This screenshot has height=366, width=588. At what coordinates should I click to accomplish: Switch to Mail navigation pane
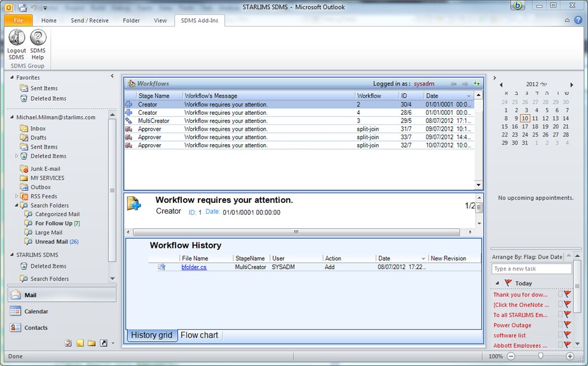[x=62, y=295]
